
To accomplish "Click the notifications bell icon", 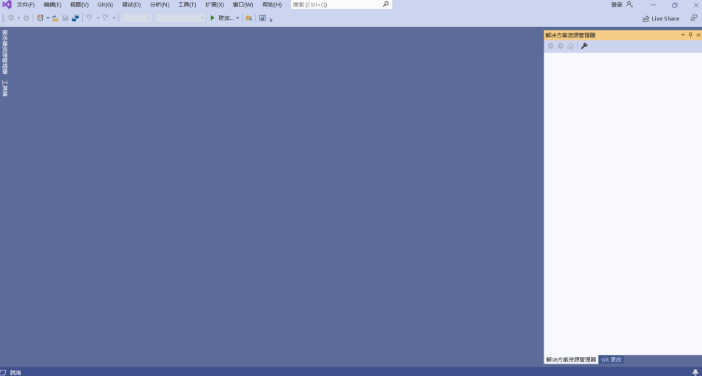I will coord(695,372).
